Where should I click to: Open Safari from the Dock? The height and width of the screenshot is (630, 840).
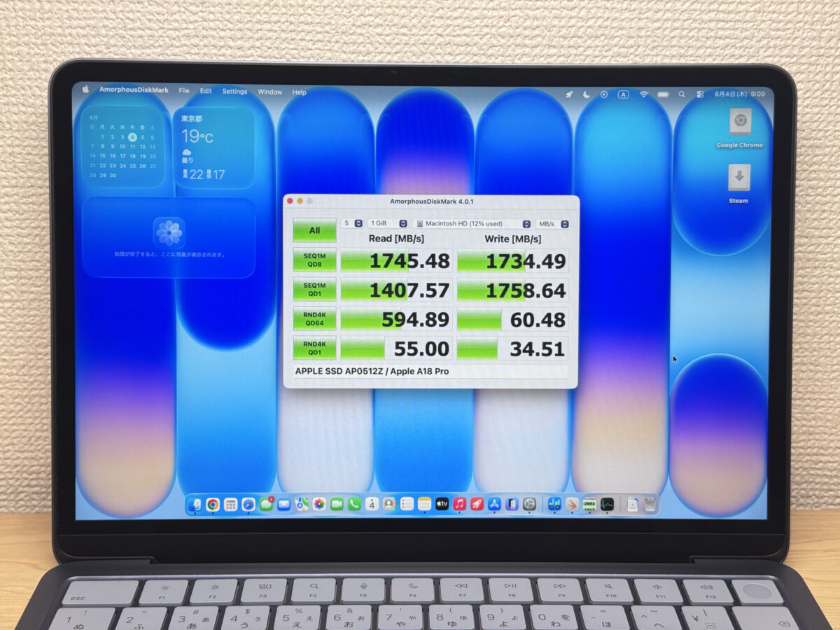(248, 505)
